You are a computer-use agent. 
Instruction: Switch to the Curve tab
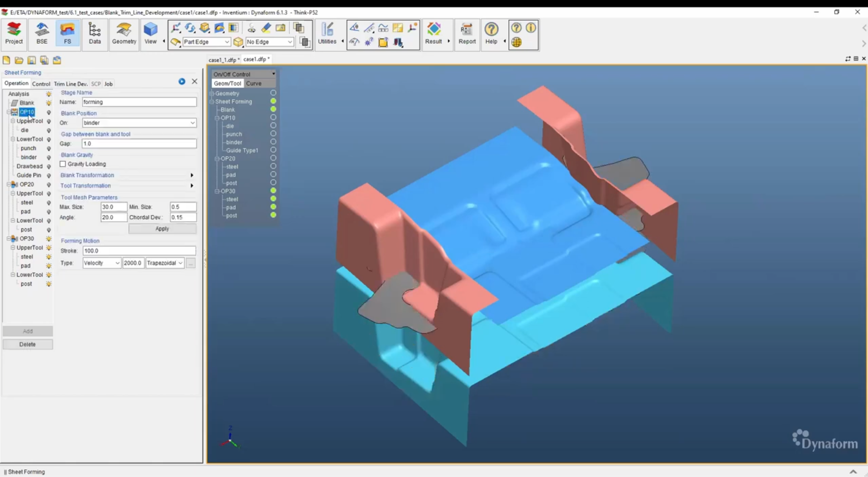(254, 83)
